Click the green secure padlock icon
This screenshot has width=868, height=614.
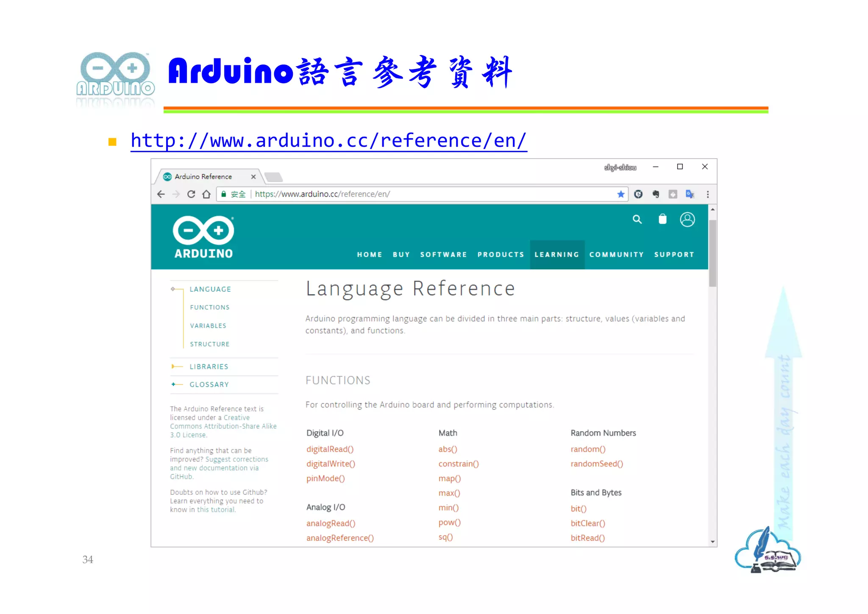[224, 194]
